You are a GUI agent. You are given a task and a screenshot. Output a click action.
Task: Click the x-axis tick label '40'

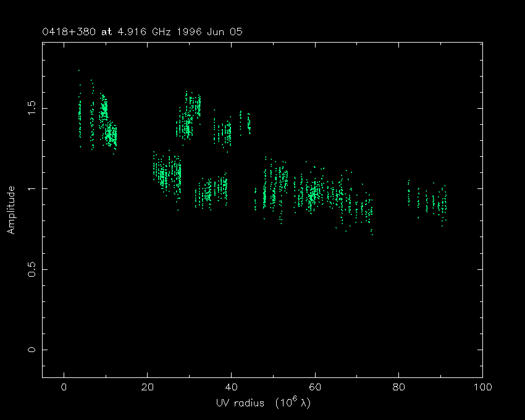click(231, 387)
